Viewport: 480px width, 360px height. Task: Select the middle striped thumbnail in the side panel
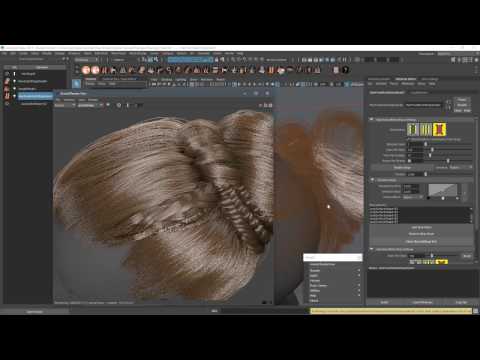[x=426, y=129]
